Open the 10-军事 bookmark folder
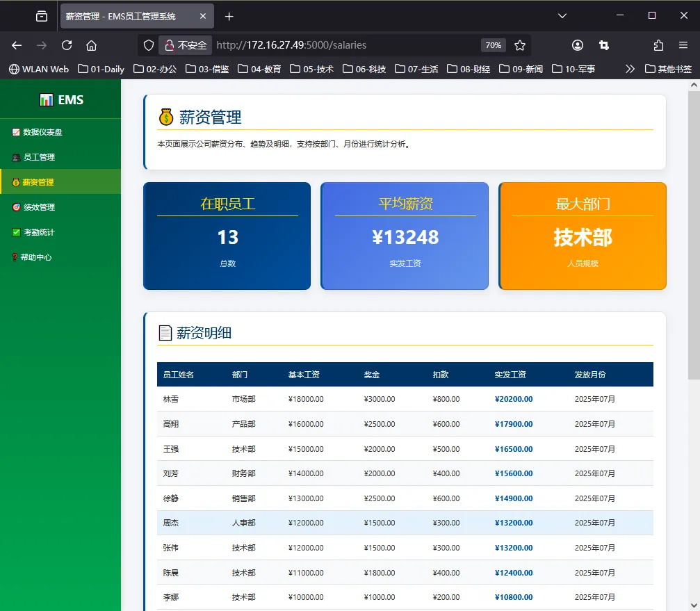The height and width of the screenshot is (611, 700). pos(573,69)
